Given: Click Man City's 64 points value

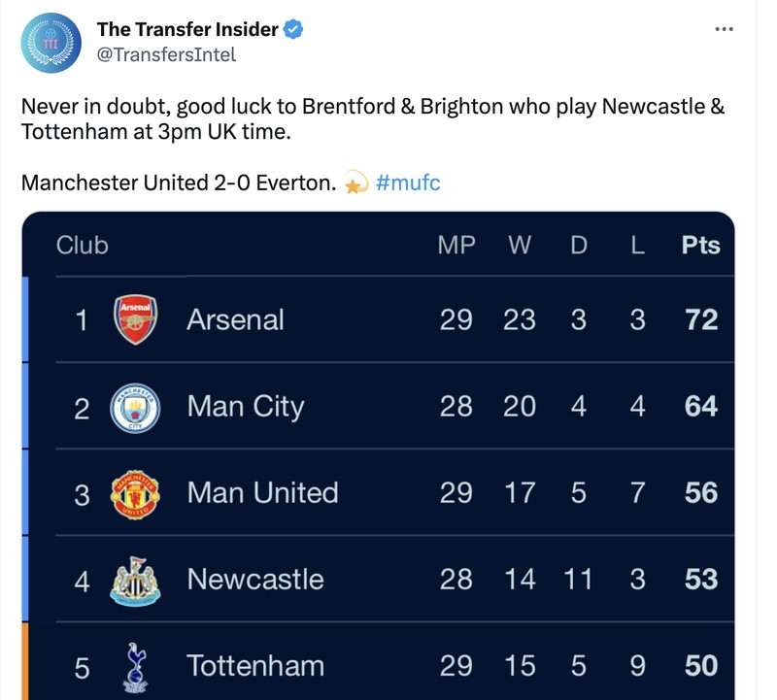Looking at the screenshot, I should pos(700,406).
